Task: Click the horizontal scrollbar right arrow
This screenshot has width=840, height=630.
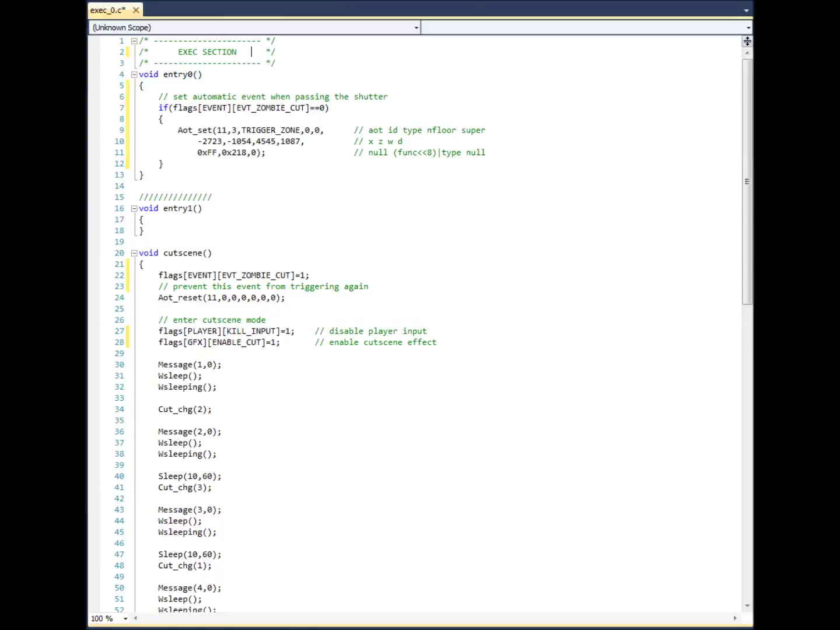Action: 735,618
